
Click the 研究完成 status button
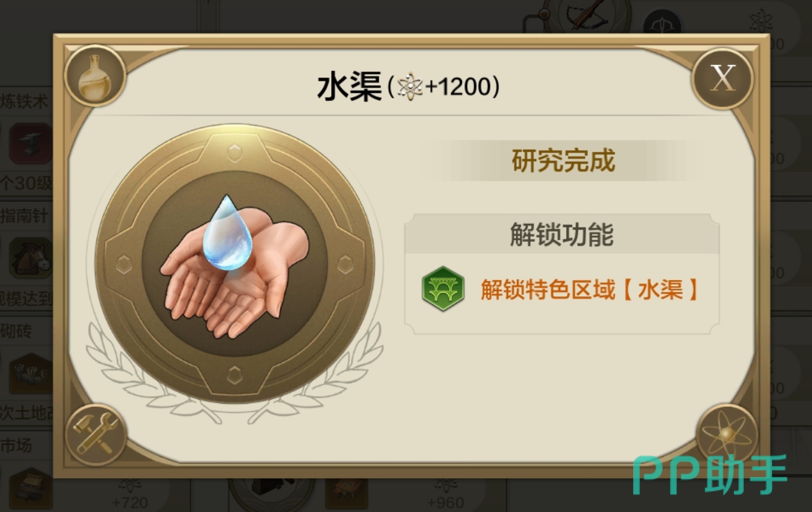tap(563, 160)
